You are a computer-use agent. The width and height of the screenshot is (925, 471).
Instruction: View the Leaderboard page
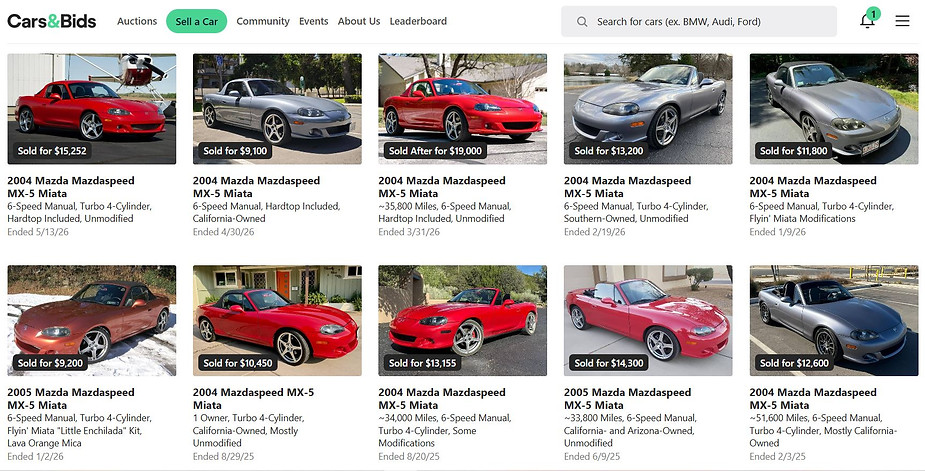point(418,21)
